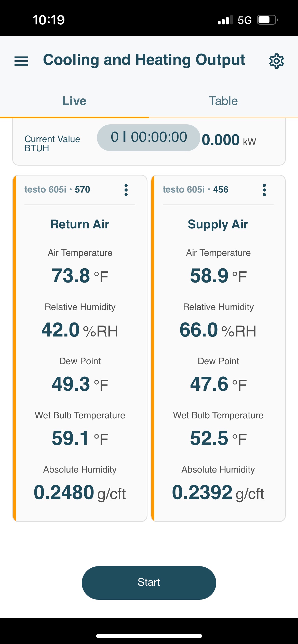298x644 pixels.
Task: Open settings via the gear icon
Action: tap(277, 61)
